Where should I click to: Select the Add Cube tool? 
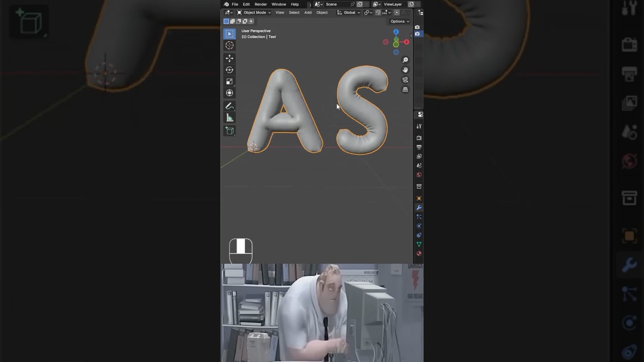click(x=229, y=131)
